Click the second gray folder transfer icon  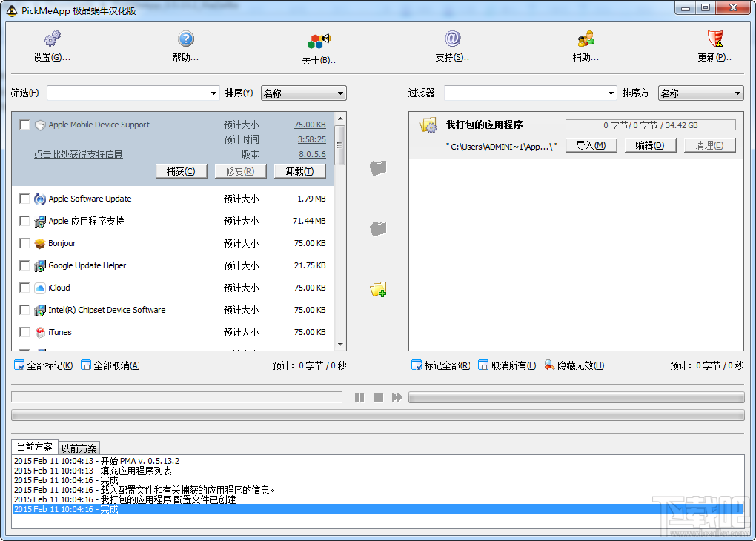click(x=378, y=228)
